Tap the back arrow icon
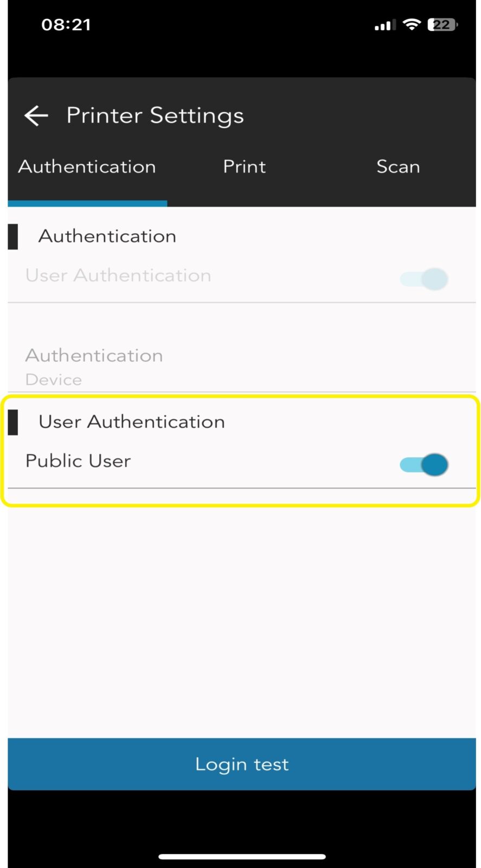481x868 pixels. 36,116
